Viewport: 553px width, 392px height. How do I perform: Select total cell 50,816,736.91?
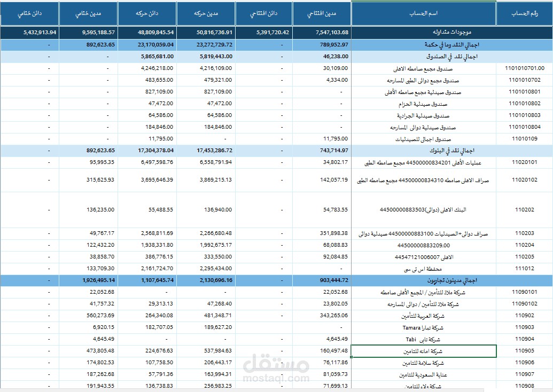pos(214,33)
